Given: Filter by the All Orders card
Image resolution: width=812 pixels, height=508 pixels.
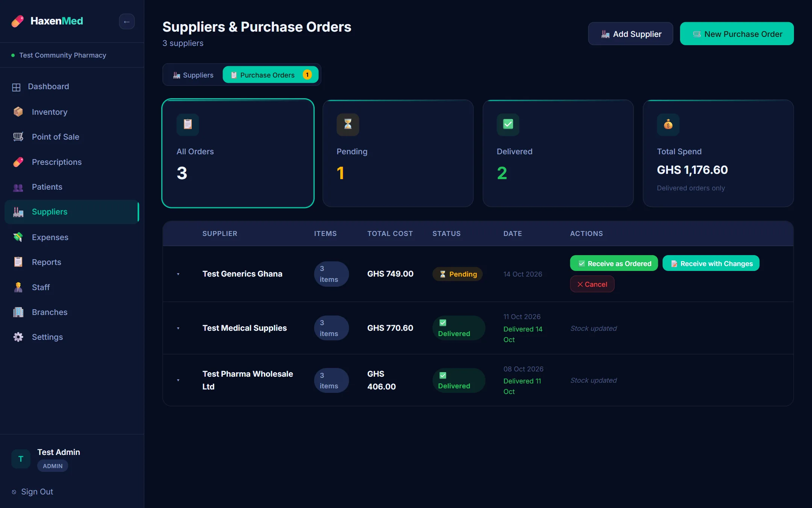Looking at the screenshot, I should point(238,153).
